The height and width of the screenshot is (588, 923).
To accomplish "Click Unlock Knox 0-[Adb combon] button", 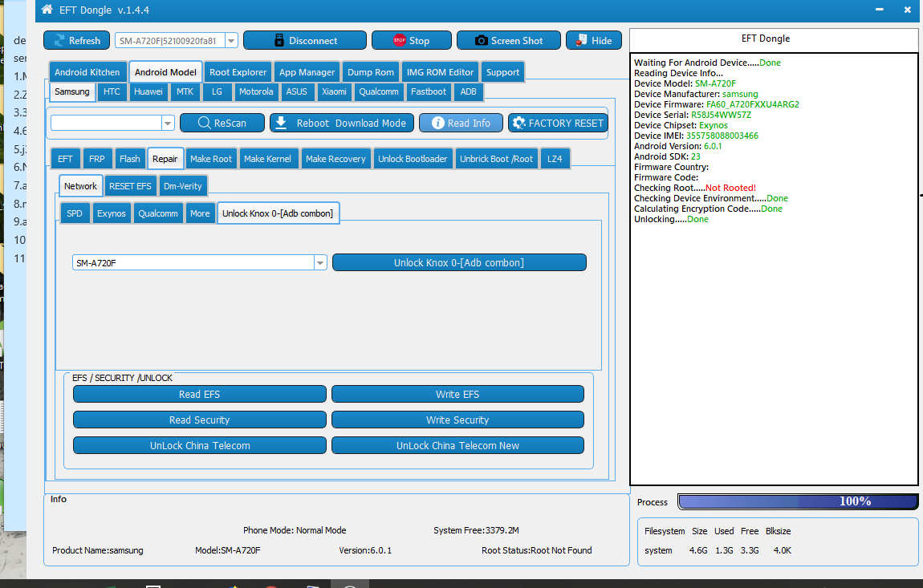I will [x=459, y=262].
